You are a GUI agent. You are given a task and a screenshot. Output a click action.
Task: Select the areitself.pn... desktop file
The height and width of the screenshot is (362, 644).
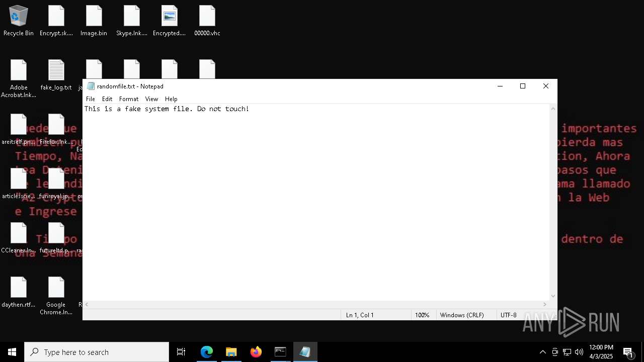click(19, 130)
